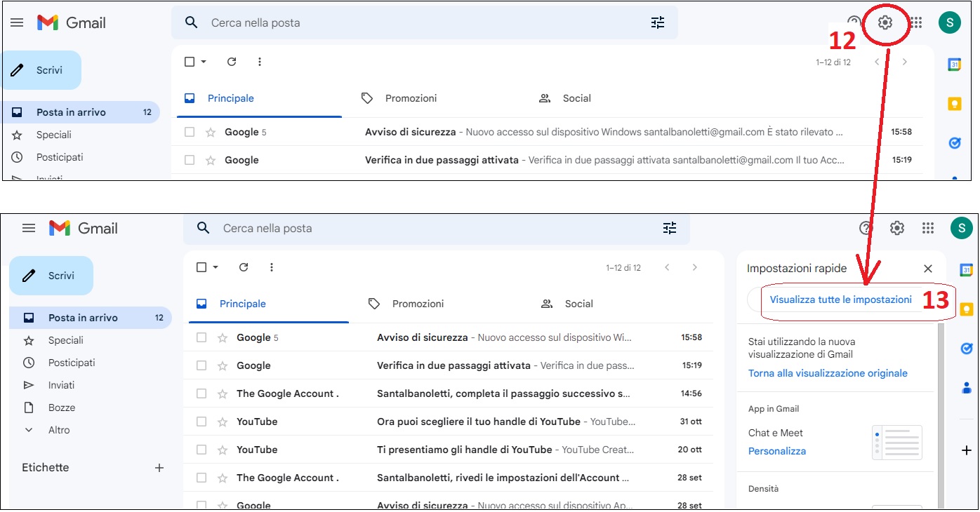Select the Google 5 email checkbox, lower window
Viewport: 980px width, 512px height.
click(201, 337)
